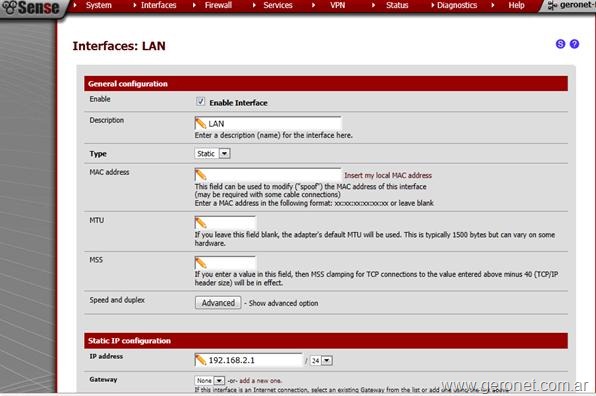Click the MAC address input field

coord(268,174)
